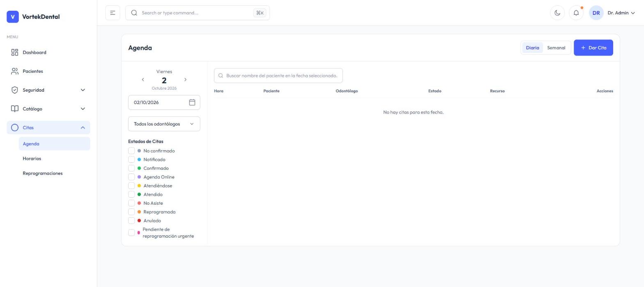Open notifications bell icon

click(x=576, y=13)
